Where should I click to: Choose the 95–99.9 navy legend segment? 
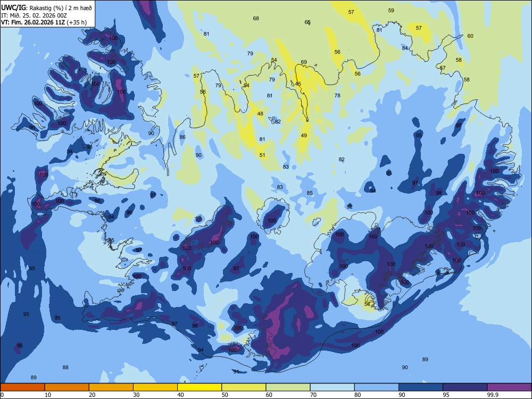click(x=465, y=387)
